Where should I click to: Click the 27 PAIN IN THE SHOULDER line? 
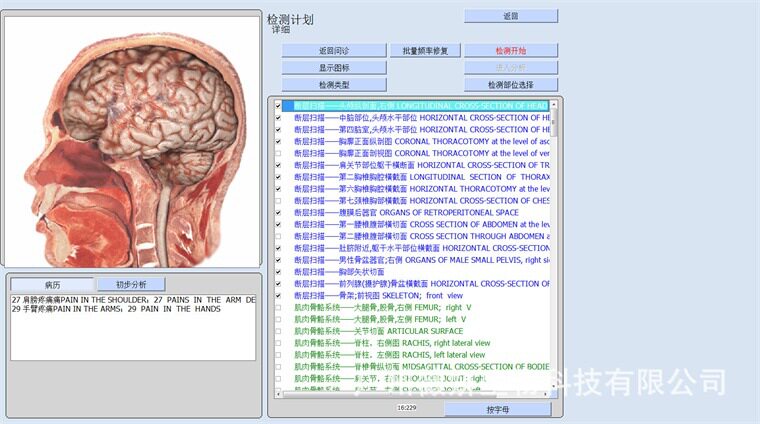tap(133, 300)
